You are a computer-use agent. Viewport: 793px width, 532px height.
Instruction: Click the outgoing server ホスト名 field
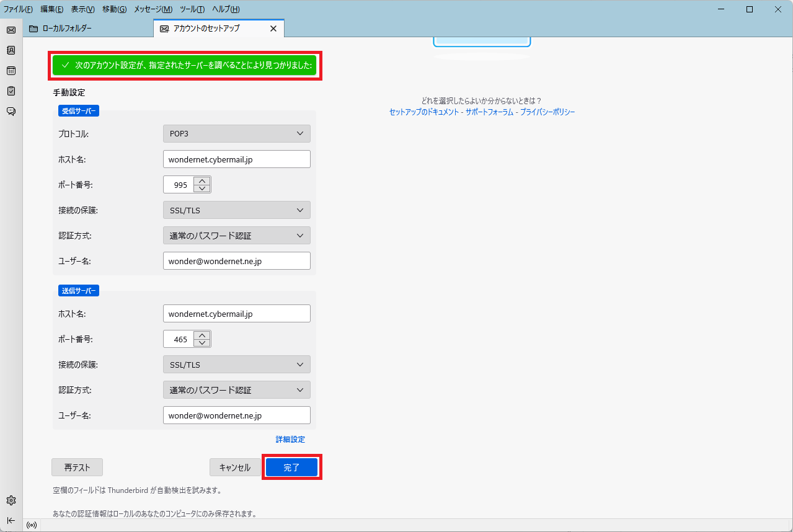(x=237, y=314)
